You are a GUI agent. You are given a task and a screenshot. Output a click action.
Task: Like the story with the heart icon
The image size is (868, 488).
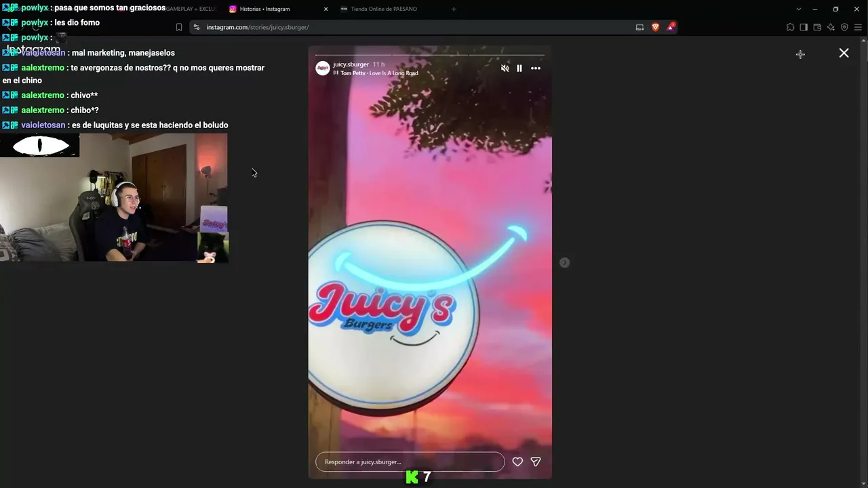click(x=517, y=462)
